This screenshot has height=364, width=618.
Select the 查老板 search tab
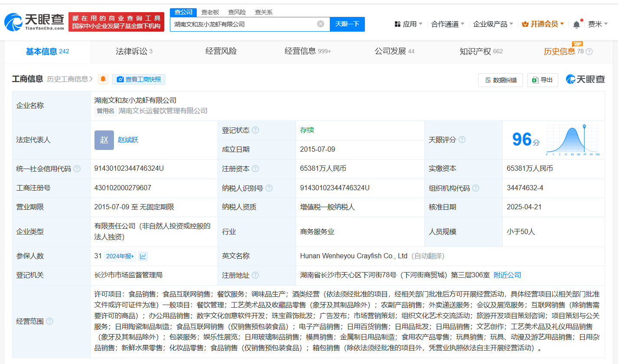(210, 12)
